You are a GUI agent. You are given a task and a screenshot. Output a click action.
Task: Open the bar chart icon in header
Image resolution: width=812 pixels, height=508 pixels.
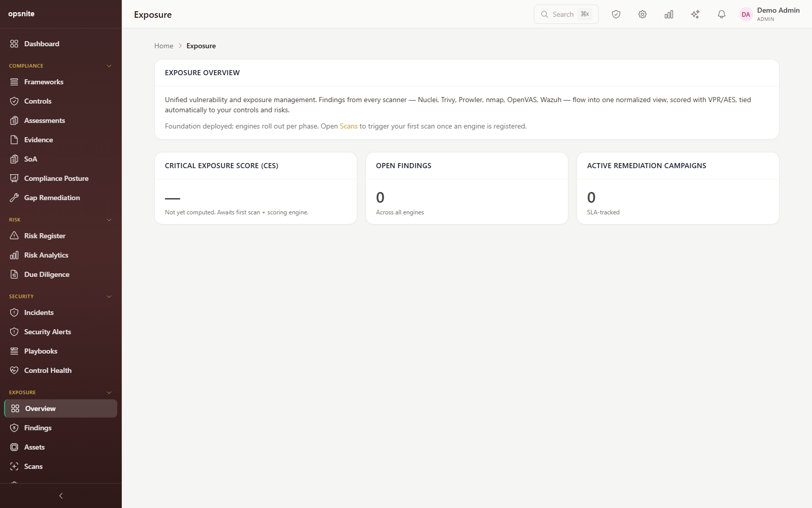pyautogui.click(x=669, y=14)
